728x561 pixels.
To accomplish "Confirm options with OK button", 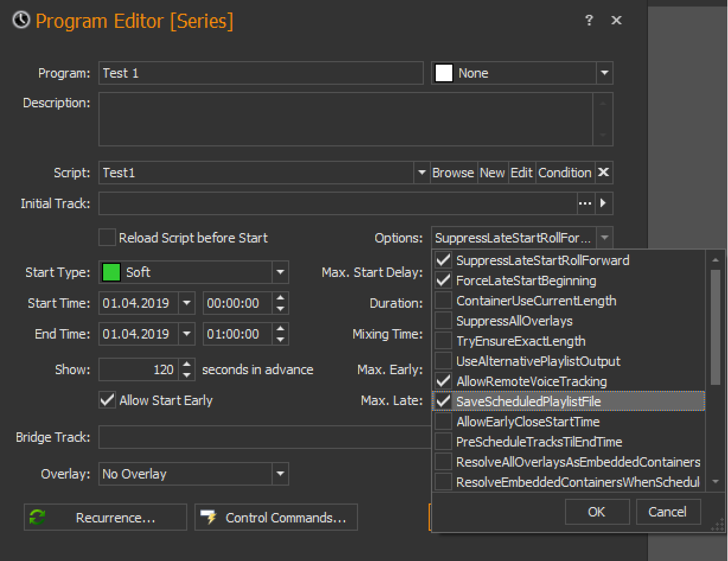I will 596,512.
